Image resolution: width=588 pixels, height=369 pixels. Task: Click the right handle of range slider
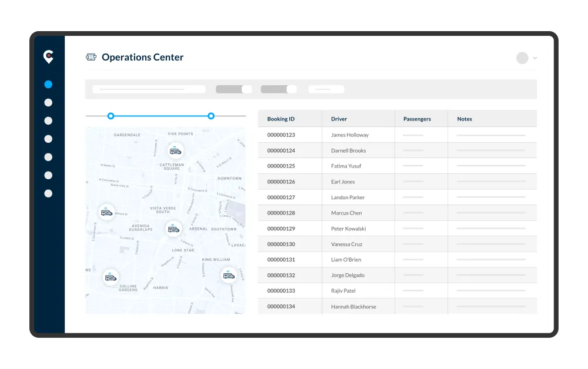[211, 116]
